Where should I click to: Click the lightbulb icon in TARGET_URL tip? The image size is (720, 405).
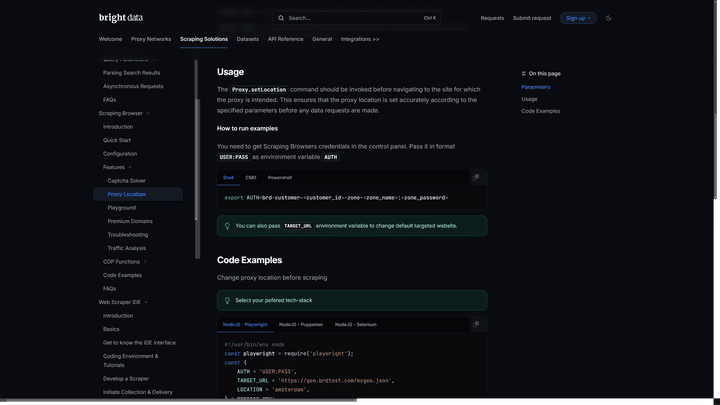[227, 226]
